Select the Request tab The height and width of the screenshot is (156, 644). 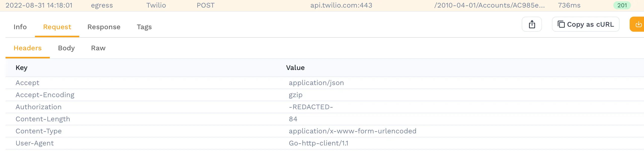(57, 27)
